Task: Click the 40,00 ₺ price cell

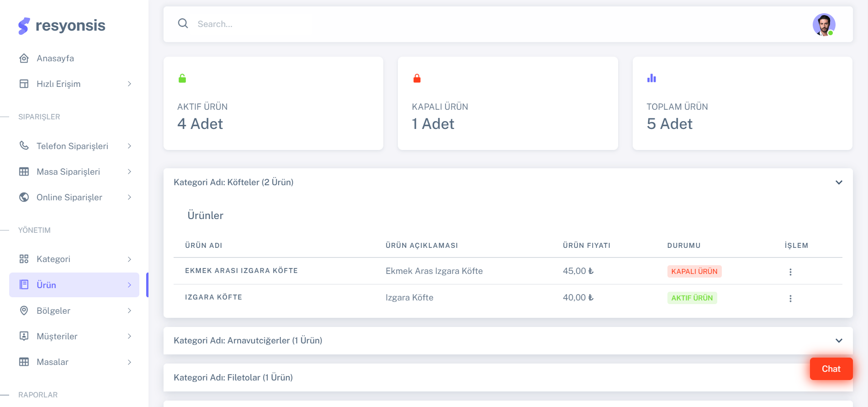Action: point(578,298)
